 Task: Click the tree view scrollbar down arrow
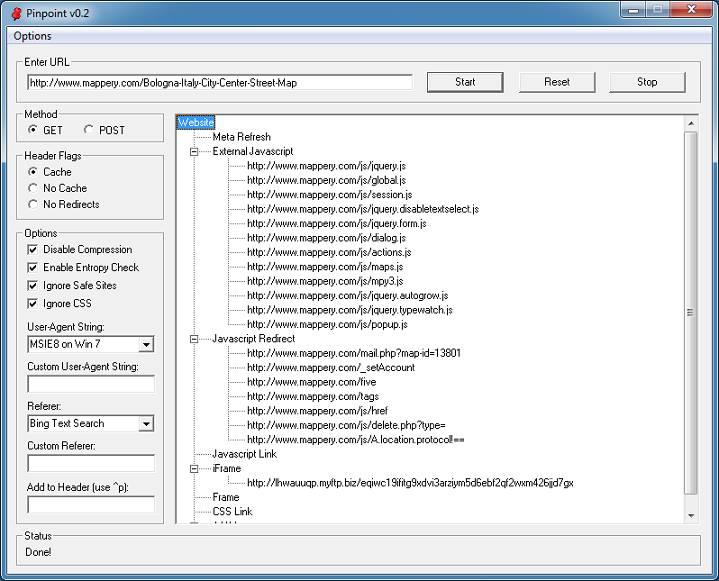[x=690, y=515]
